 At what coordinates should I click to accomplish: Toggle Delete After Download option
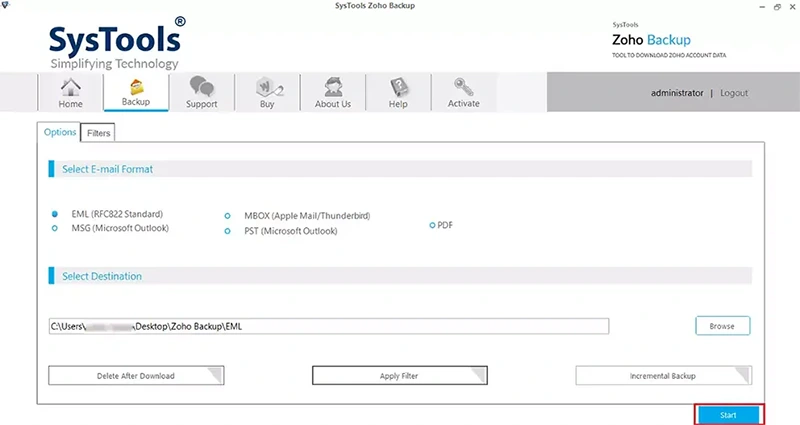136,376
